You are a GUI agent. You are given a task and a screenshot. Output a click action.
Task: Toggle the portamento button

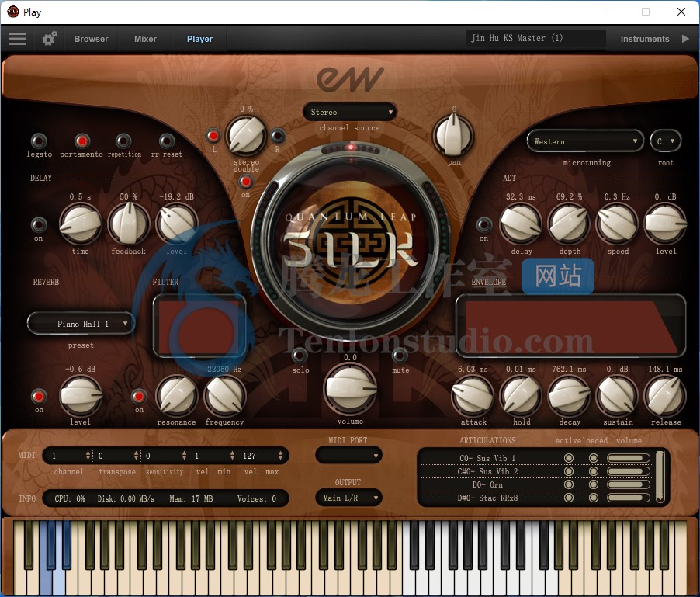(81, 141)
